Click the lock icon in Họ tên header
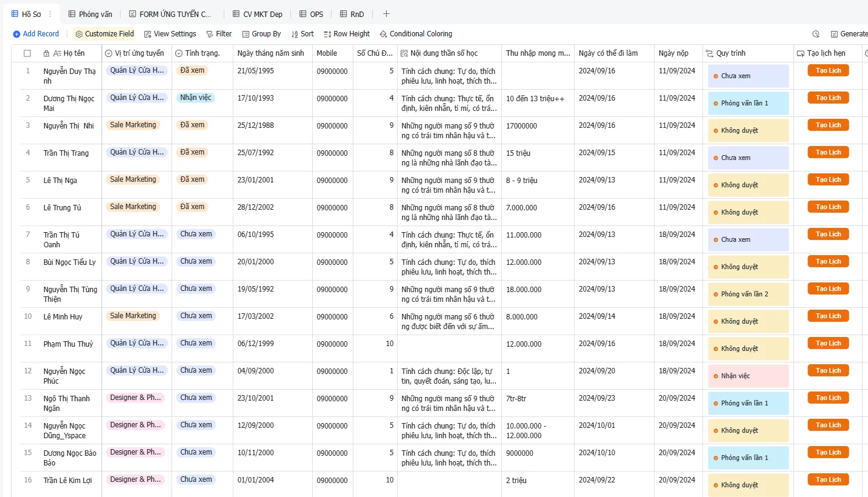 pos(47,53)
